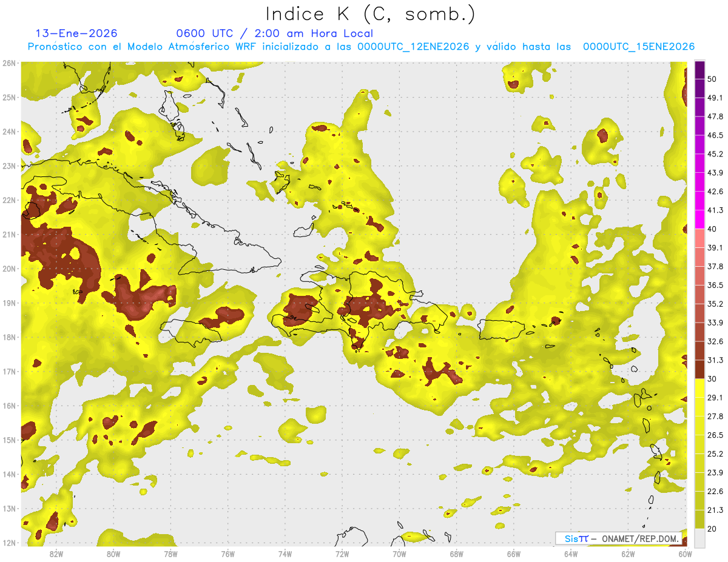728x562 pixels.
Task: Click the 72W longitude label
Action: point(342,554)
